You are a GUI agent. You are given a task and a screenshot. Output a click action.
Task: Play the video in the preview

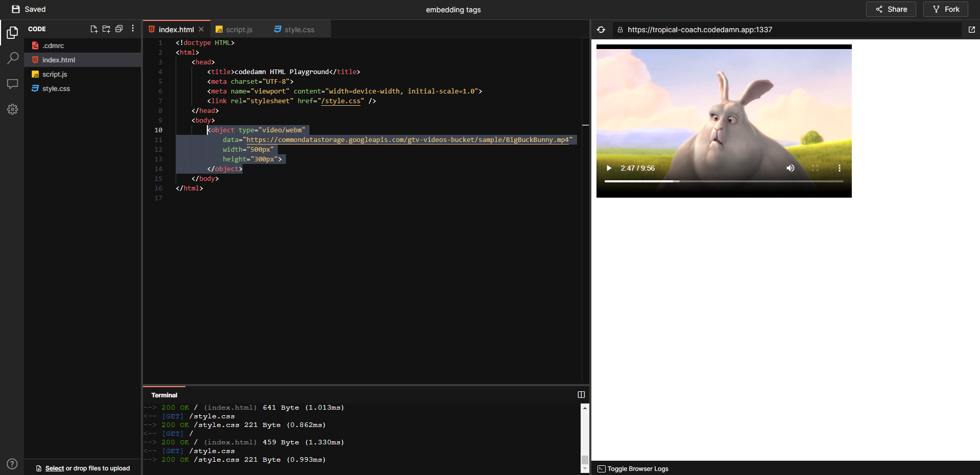(x=608, y=168)
